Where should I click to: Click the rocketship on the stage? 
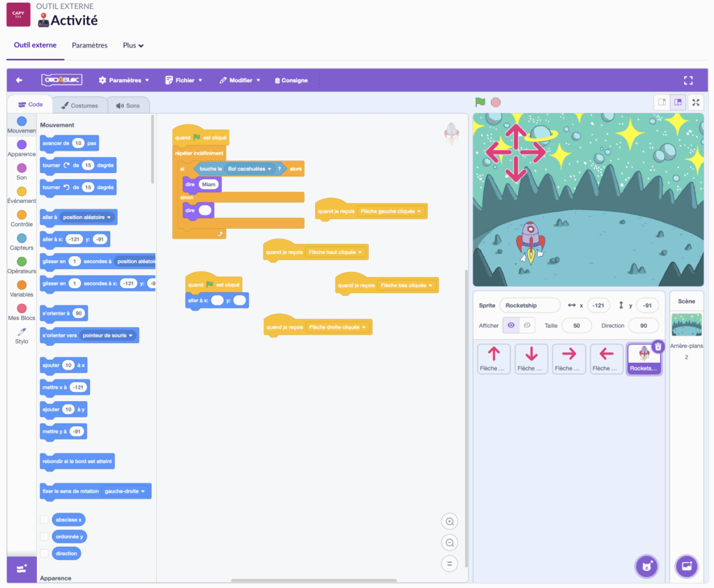[x=530, y=242]
